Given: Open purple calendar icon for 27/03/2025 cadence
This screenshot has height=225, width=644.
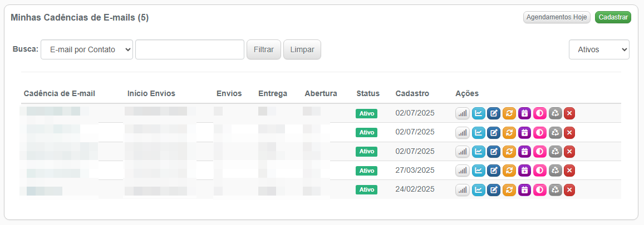Looking at the screenshot, I should (524, 171).
